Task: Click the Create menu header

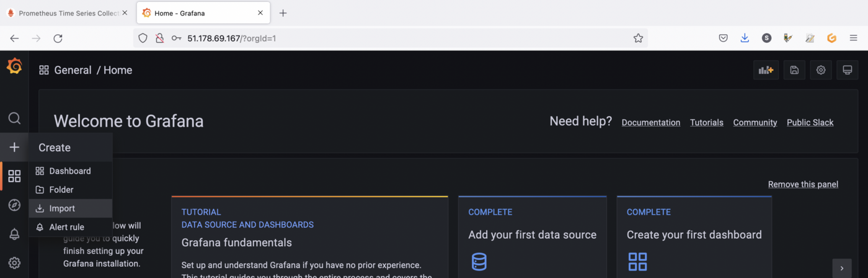Action: pos(71,148)
